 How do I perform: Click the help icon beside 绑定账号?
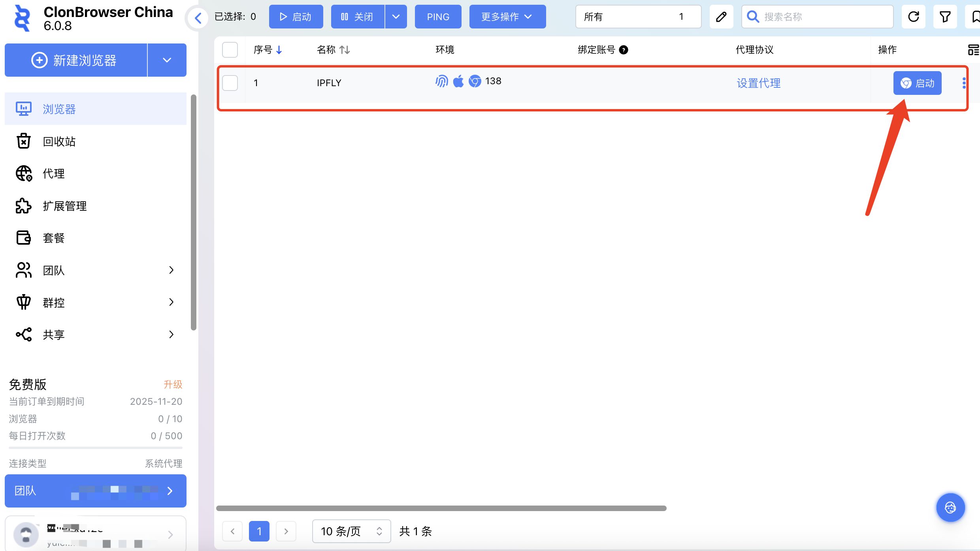tap(624, 50)
